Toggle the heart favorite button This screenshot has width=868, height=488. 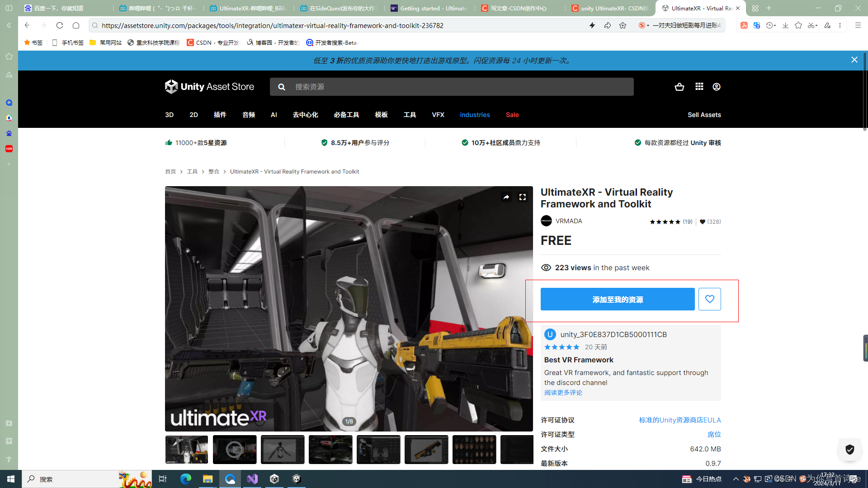(x=709, y=299)
